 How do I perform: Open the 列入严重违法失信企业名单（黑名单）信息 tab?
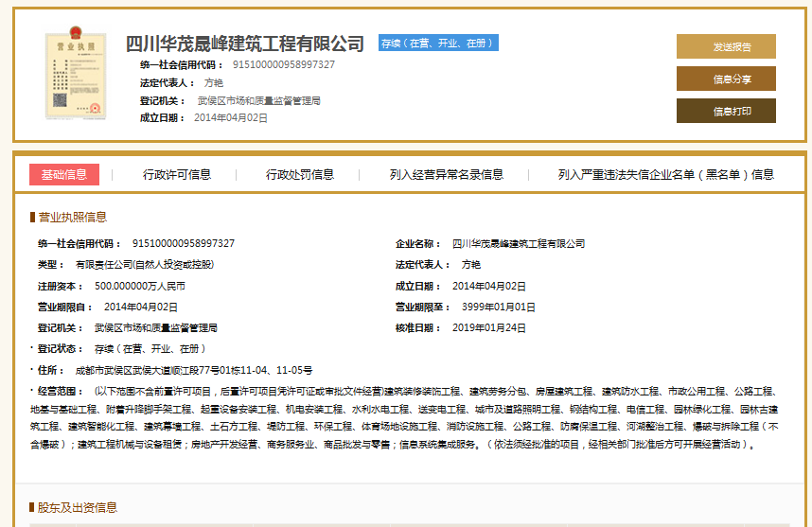[666, 174]
